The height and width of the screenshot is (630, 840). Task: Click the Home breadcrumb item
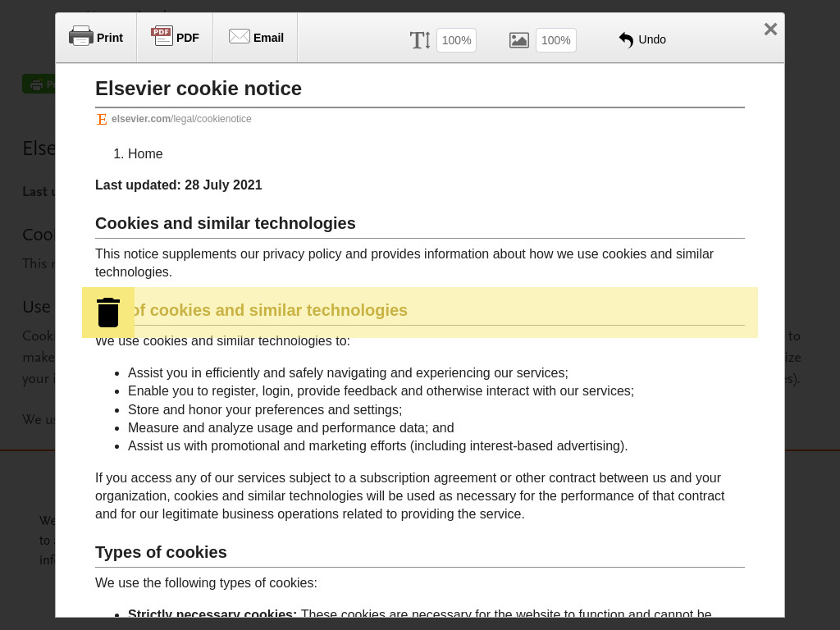tap(145, 153)
